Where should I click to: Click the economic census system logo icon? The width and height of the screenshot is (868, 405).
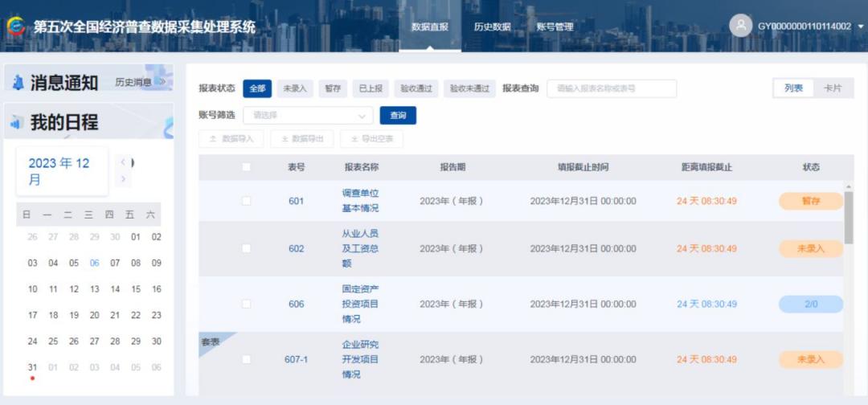[x=15, y=26]
